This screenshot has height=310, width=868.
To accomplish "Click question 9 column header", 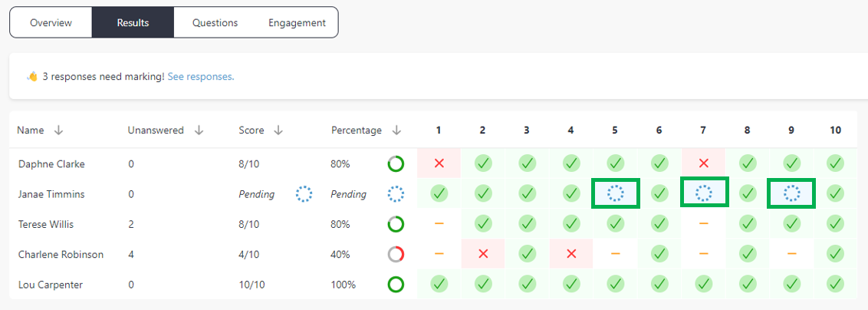I will [791, 130].
